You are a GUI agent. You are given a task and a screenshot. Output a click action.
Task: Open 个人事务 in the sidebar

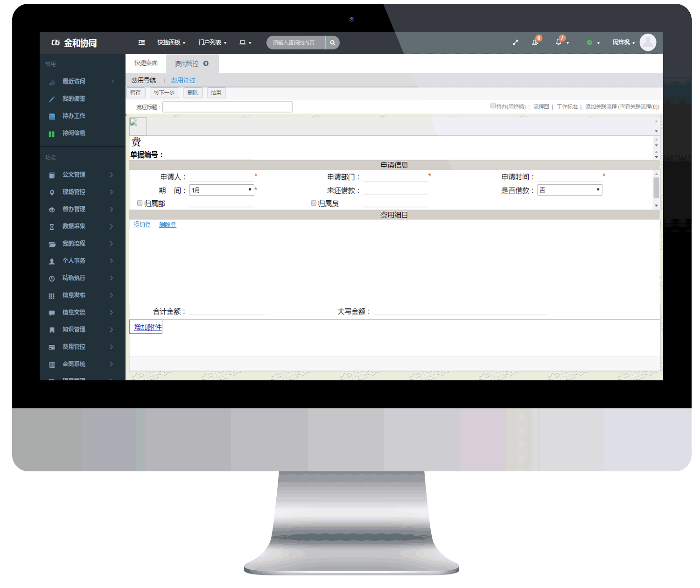click(x=74, y=261)
